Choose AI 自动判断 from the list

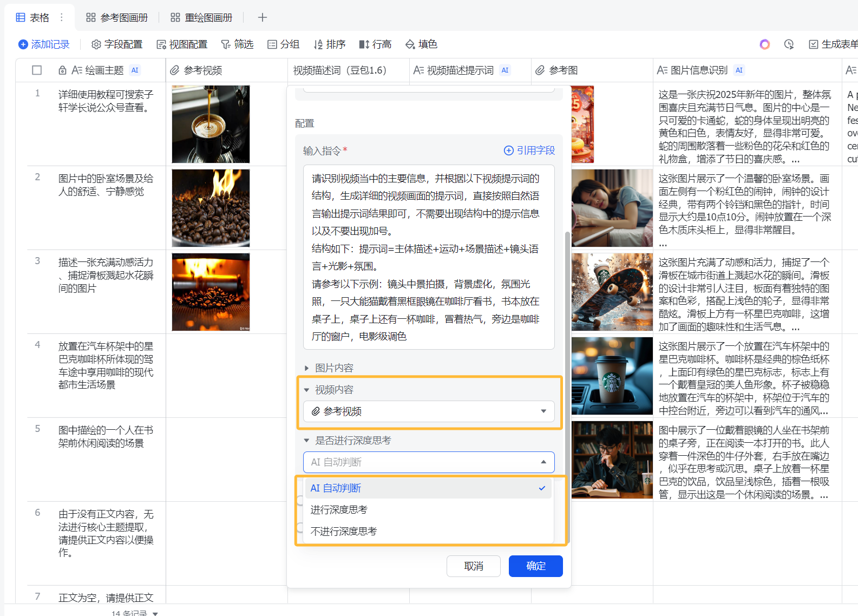point(428,488)
